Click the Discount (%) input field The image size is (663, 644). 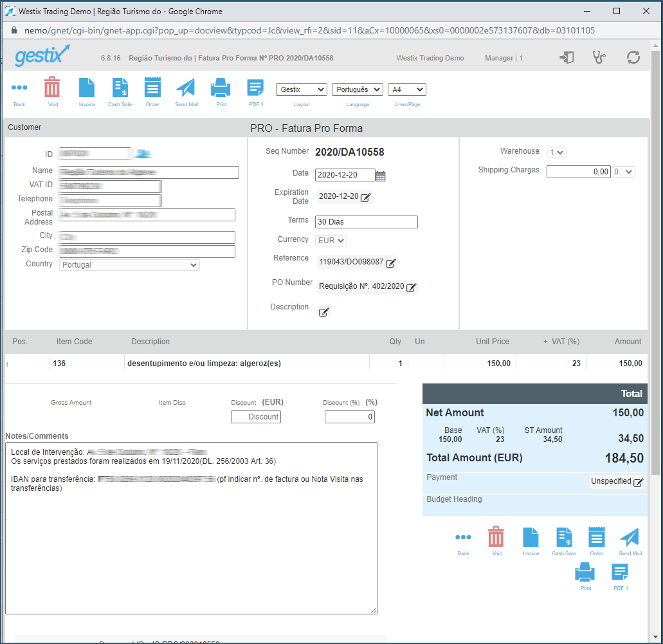[x=350, y=417]
